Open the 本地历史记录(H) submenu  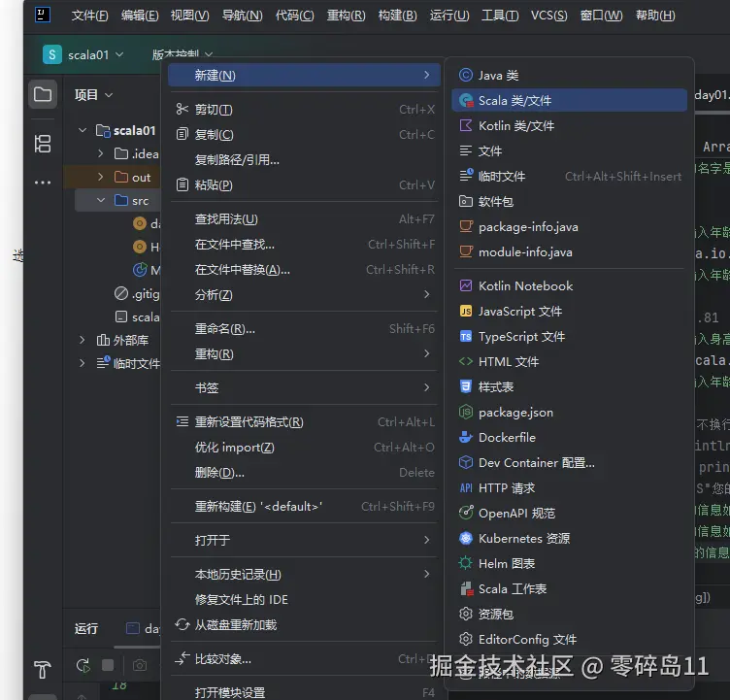point(304,574)
